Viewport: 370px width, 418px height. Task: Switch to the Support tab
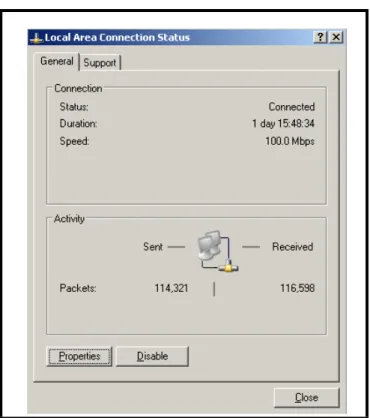click(100, 63)
